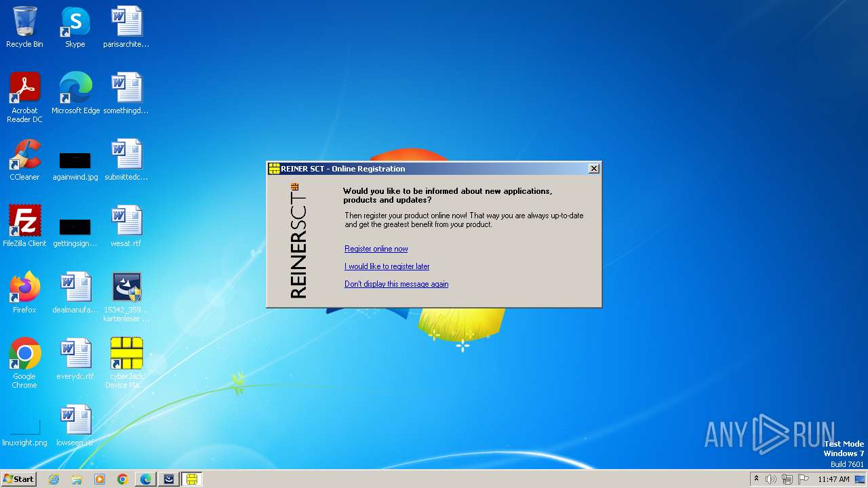Select the lowseen.rtf file
Image resolution: width=868 pixels, height=488 pixels.
point(75,426)
